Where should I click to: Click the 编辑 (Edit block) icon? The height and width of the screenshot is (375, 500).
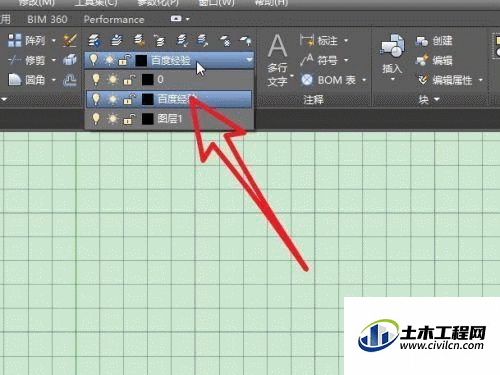click(422, 60)
